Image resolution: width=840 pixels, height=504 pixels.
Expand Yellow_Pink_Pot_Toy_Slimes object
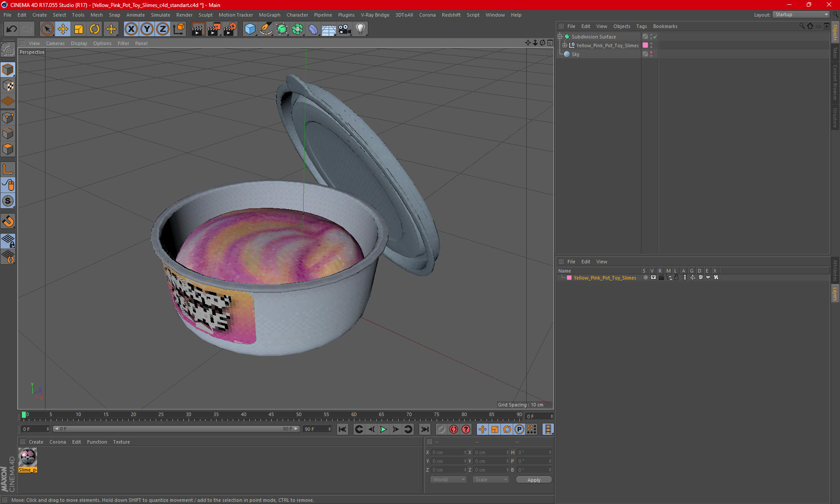coord(565,45)
